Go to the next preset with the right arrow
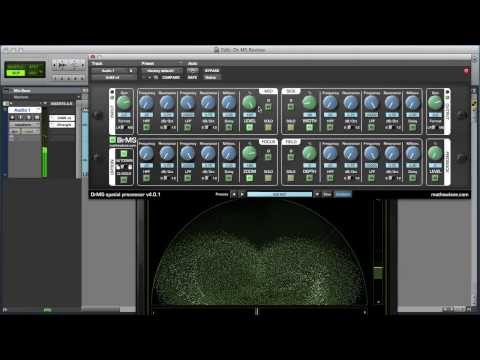 (x=242, y=194)
